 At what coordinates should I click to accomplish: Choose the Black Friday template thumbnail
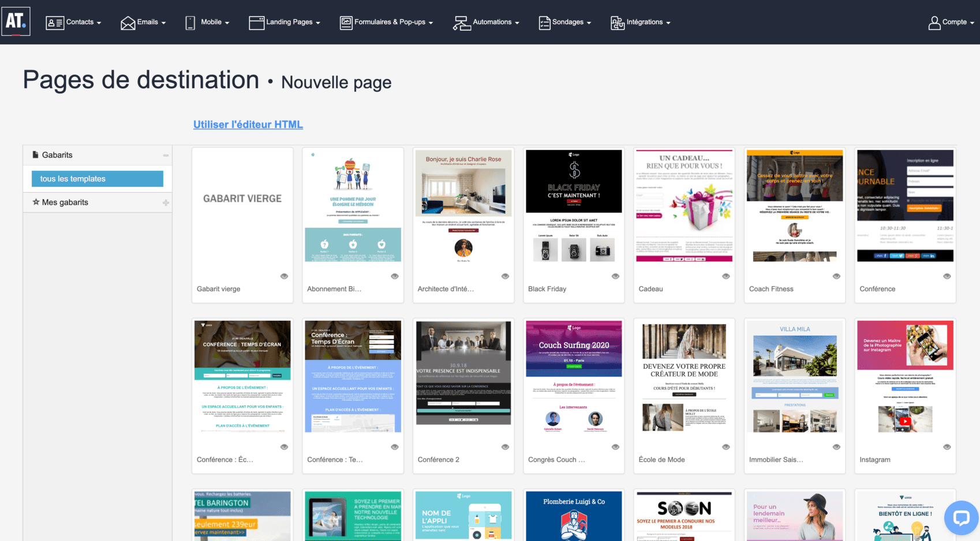point(574,206)
